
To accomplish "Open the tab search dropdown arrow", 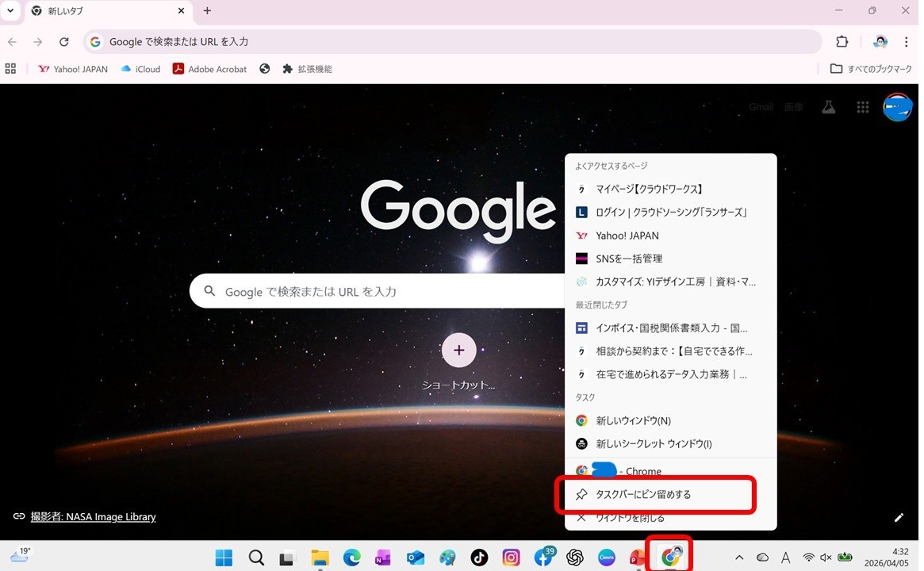I will pos(11,11).
